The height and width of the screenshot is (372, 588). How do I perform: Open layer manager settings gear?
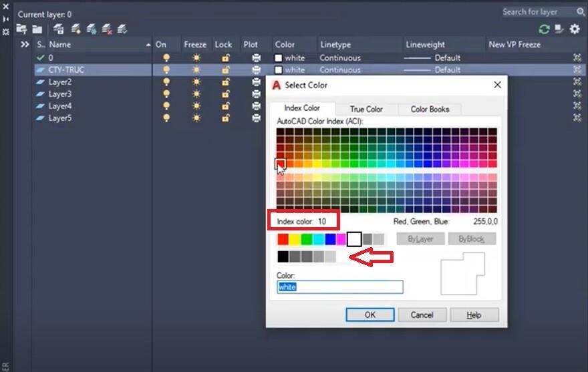pyautogui.click(x=575, y=29)
